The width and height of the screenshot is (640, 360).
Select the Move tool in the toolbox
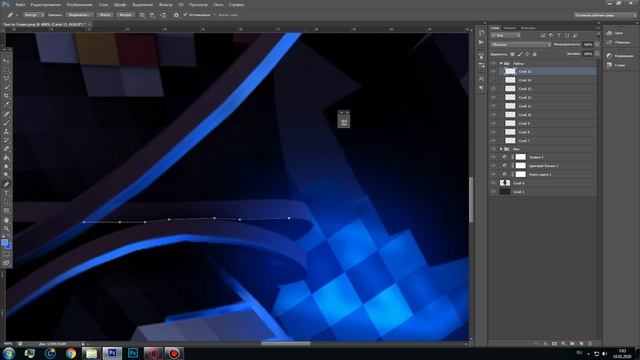[x=6, y=61]
